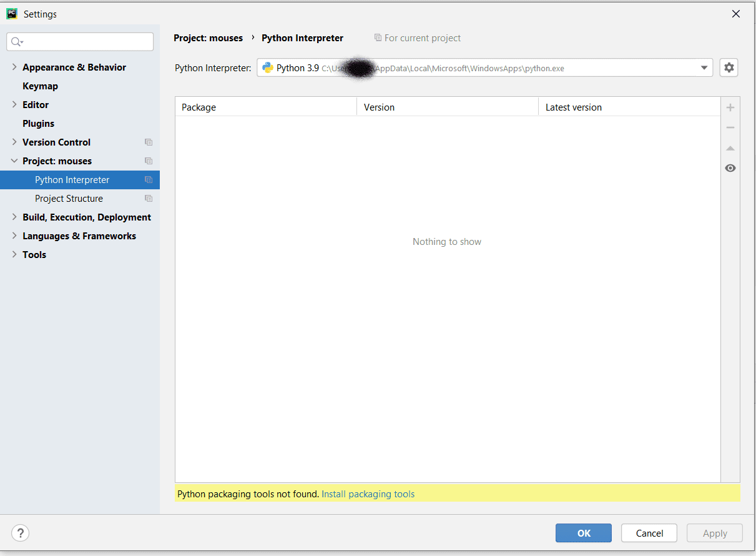Viewport: 756px width, 556px height.
Task: Open Languages & Frameworks settings
Action: click(x=79, y=236)
